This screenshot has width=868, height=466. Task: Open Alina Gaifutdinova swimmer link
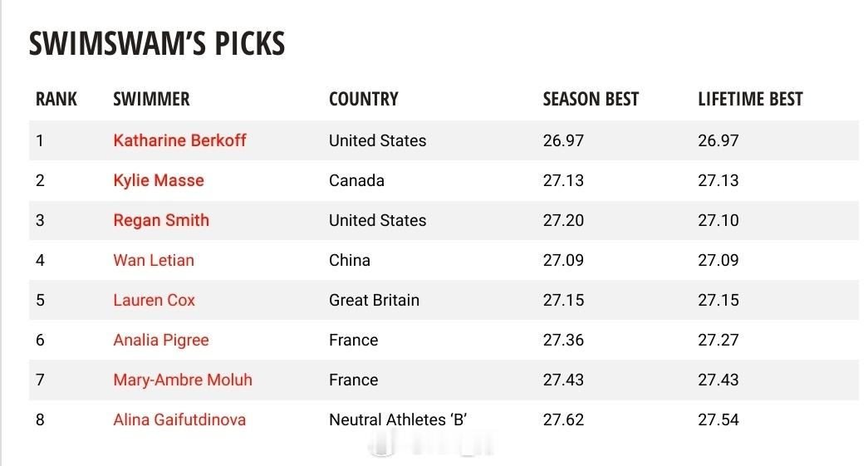coord(179,419)
